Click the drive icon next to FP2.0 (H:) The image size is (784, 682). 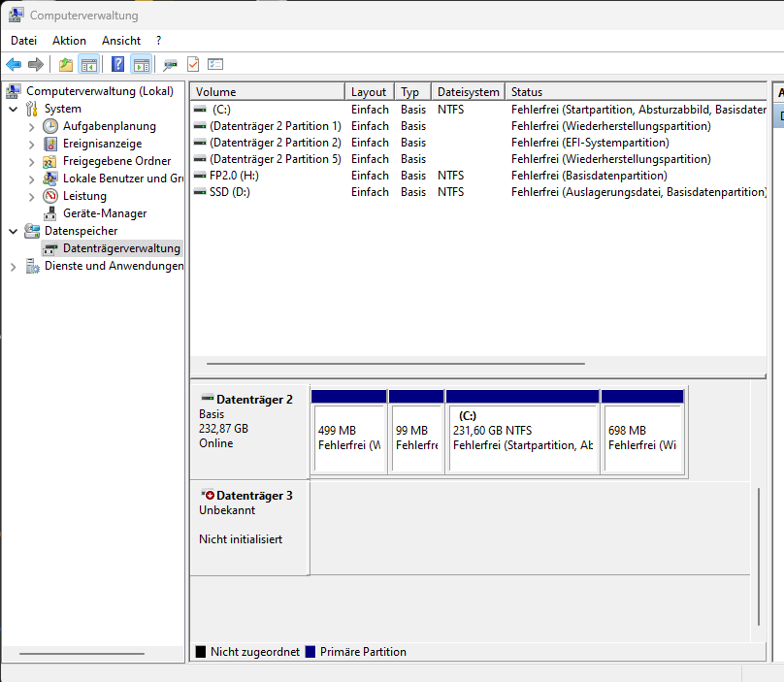[200, 175]
